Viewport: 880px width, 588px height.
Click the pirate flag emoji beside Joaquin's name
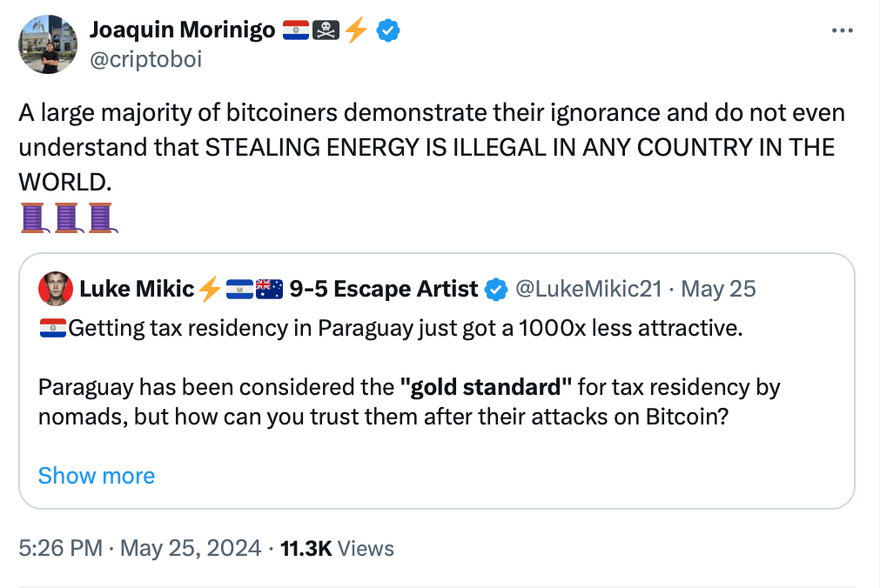[x=326, y=30]
